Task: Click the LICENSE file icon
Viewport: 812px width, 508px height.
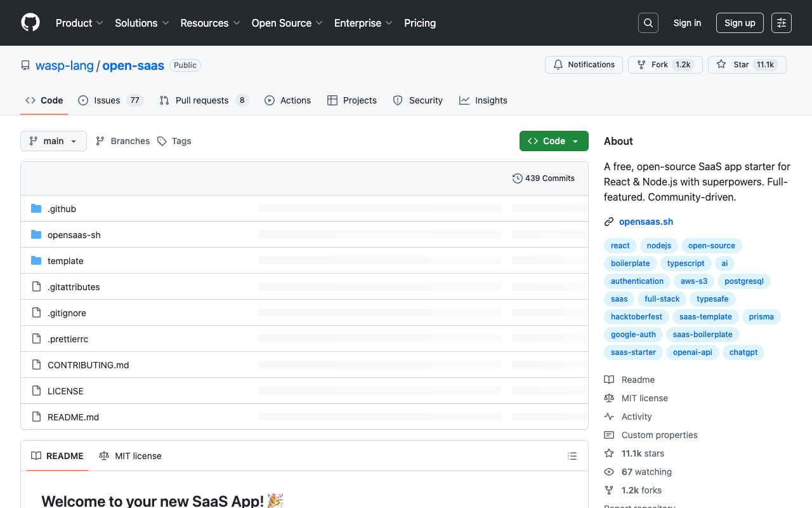Action: [36, 391]
